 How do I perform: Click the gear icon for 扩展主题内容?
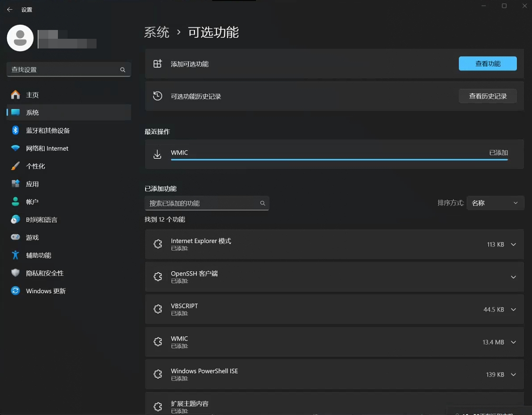tap(158, 406)
